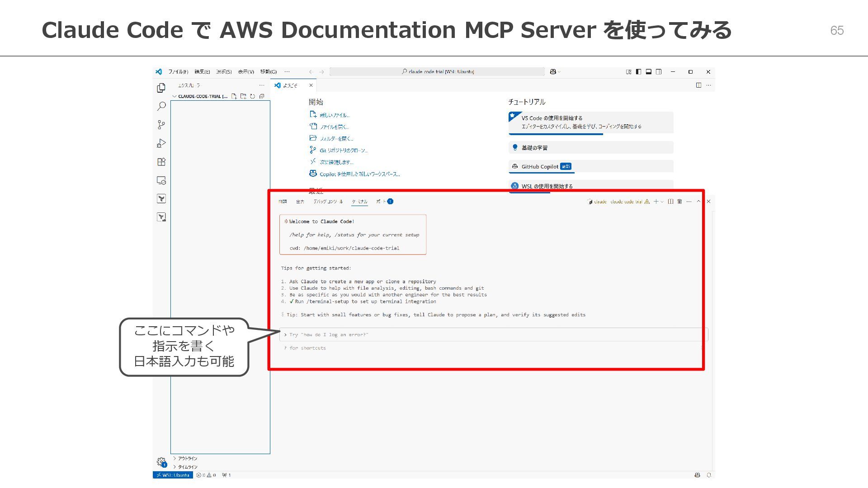The width and height of the screenshot is (868, 488).
Task: Open the Extensions view icon
Action: (x=161, y=162)
